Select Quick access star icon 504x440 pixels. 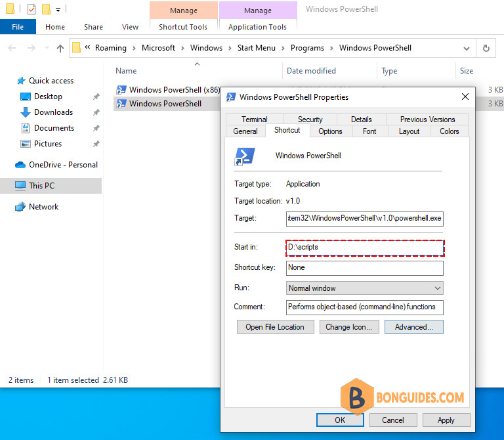tap(21, 81)
